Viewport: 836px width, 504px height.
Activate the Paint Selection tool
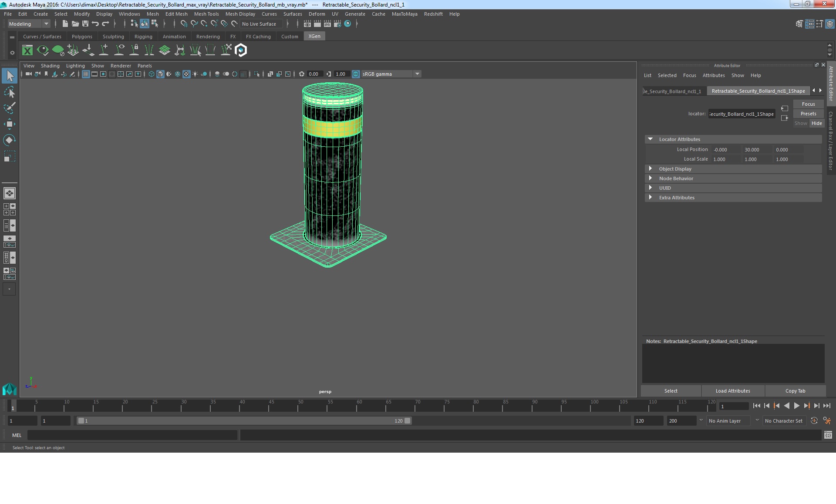(9, 108)
